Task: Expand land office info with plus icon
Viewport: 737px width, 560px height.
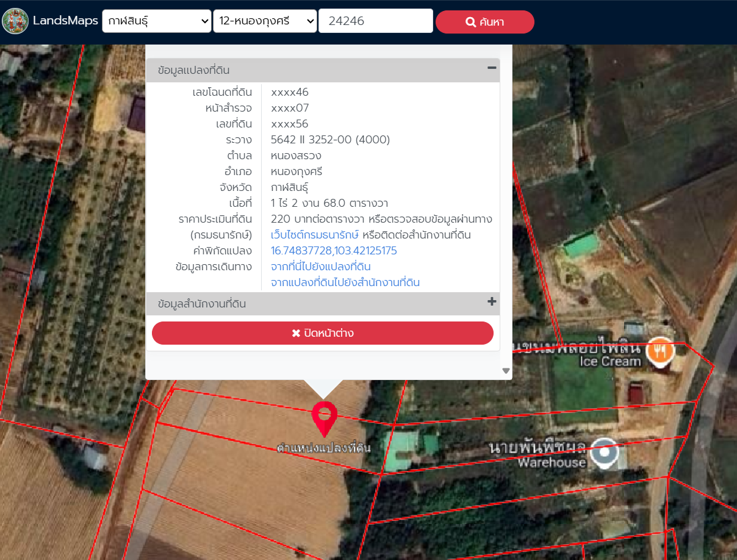Action: pyautogui.click(x=492, y=302)
